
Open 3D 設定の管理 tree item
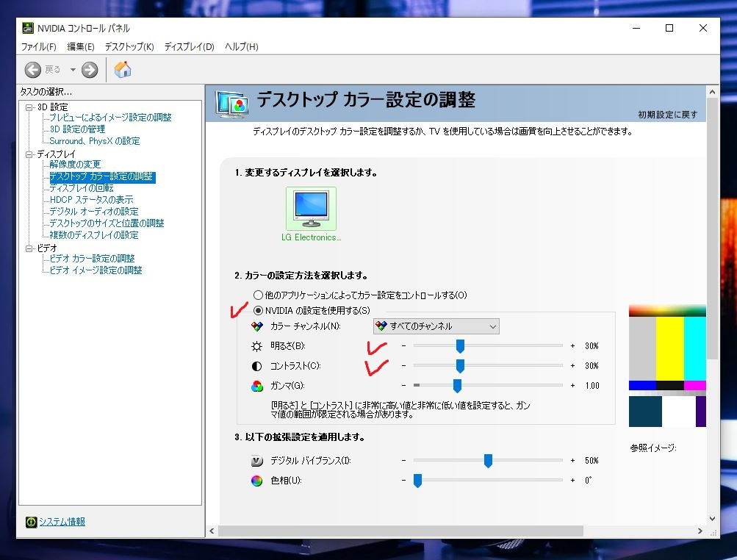[77, 129]
